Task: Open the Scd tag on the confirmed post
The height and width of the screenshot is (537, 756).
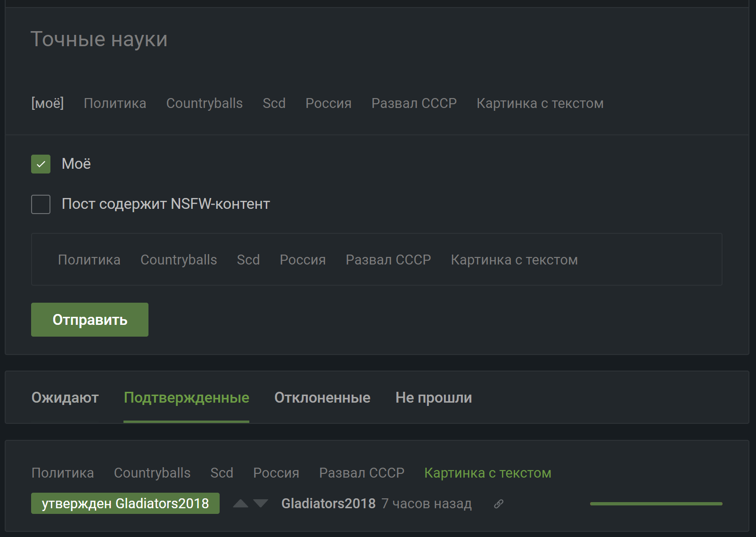Action: click(222, 473)
